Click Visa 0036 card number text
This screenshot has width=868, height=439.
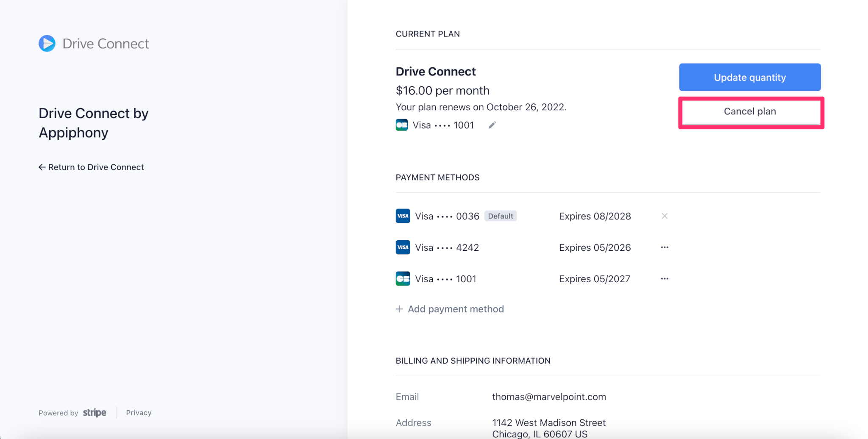[447, 216]
